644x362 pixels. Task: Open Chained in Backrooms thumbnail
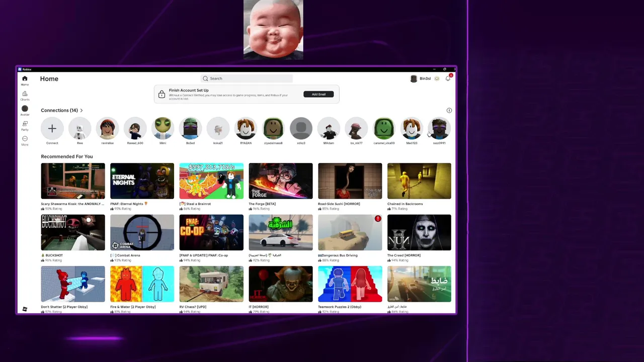[419, 181]
